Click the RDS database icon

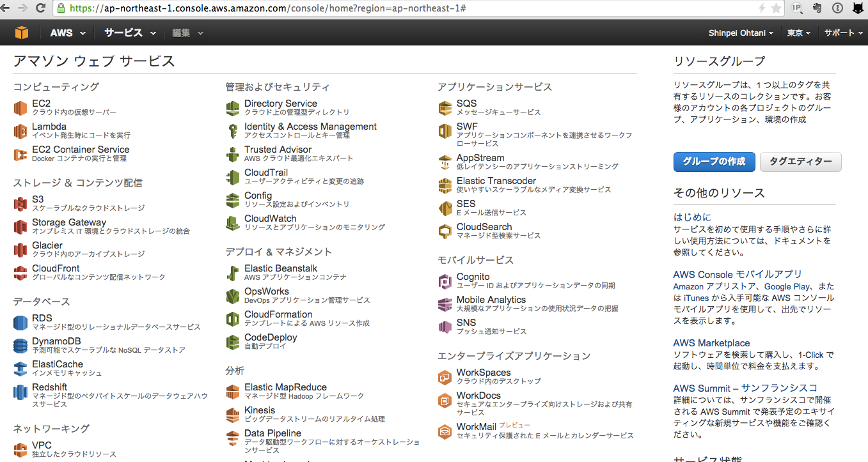pos(20,323)
